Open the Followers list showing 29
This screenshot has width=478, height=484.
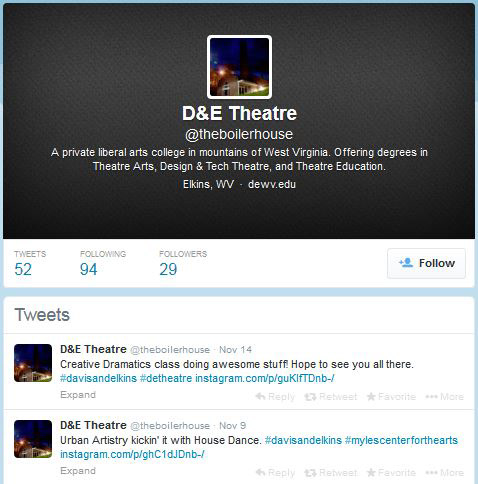pos(168,269)
